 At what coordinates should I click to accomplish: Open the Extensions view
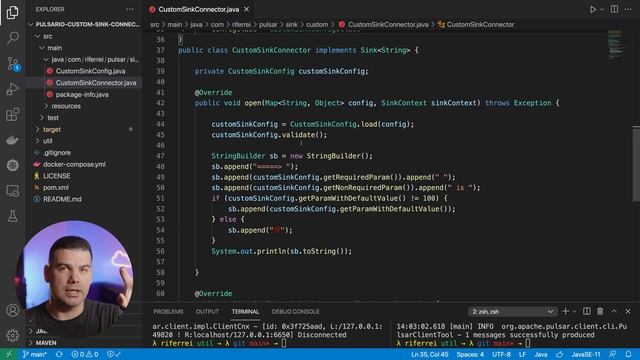coord(12,115)
